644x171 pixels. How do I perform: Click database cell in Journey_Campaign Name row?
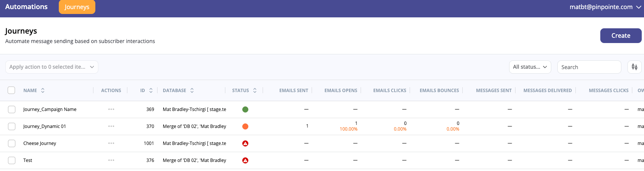click(x=194, y=109)
